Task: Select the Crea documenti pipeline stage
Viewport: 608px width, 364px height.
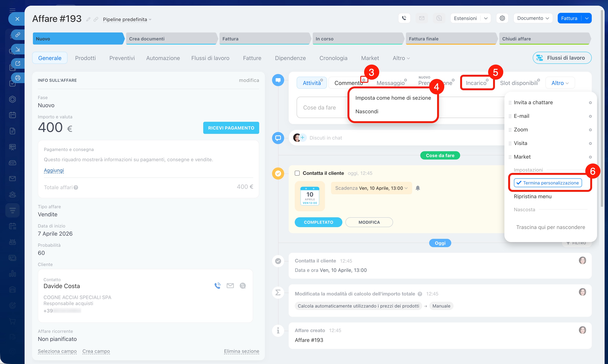Action: [171, 39]
